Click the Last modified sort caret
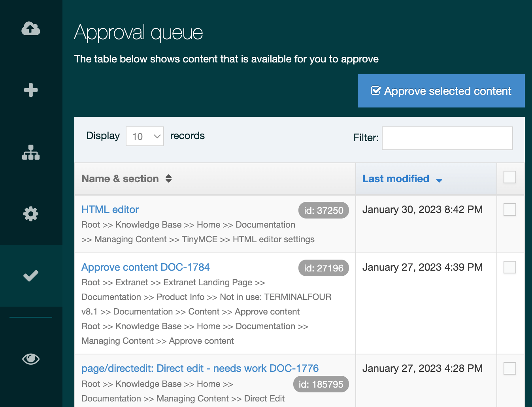Viewport: 532px width, 407px height. (x=439, y=180)
